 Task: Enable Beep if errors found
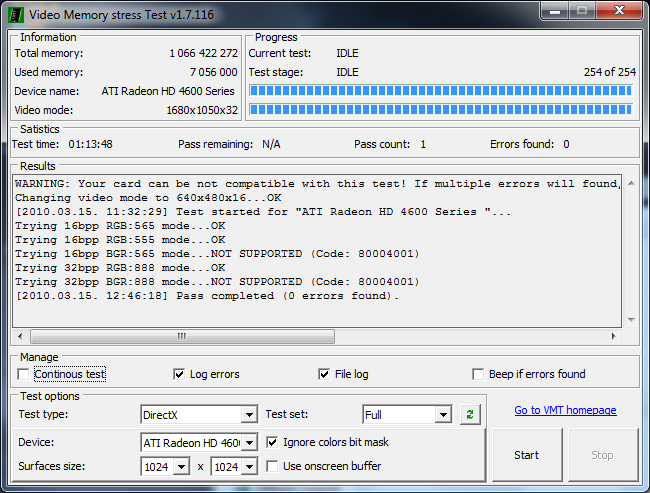[x=478, y=374]
